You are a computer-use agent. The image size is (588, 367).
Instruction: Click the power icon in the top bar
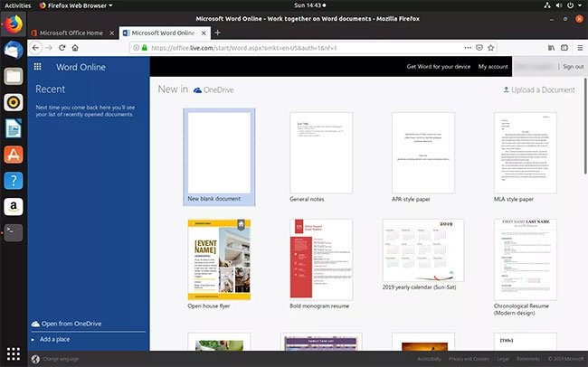point(571,5)
